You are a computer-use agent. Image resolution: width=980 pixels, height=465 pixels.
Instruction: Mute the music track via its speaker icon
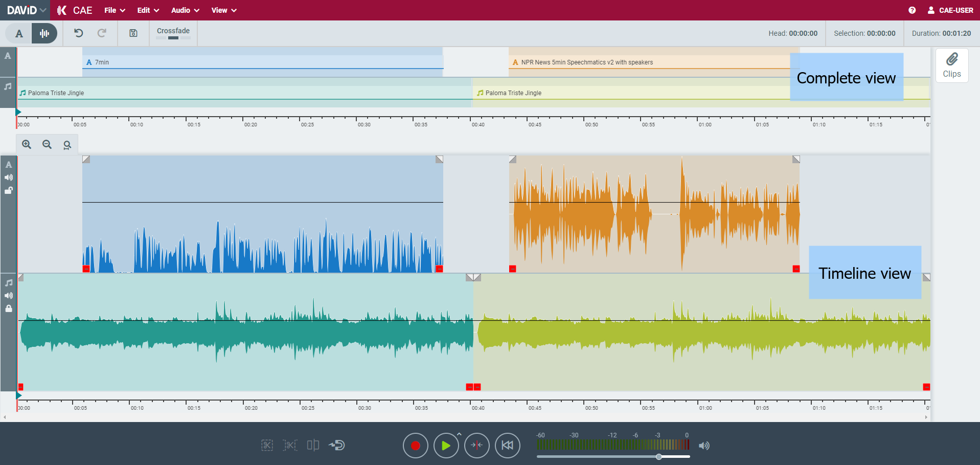8,296
